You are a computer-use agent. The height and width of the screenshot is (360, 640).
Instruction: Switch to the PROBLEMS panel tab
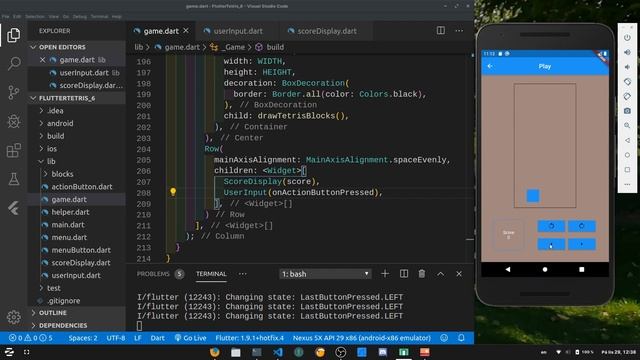click(x=153, y=274)
